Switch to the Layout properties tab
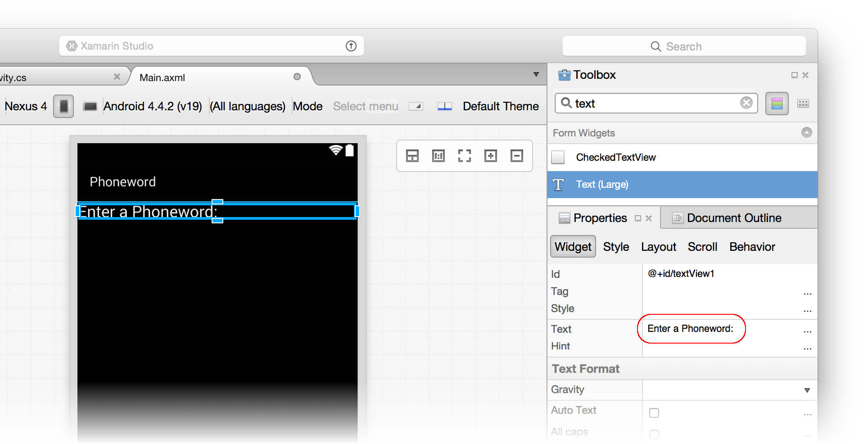The width and height of the screenshot is (868, 444). [658, 247]
